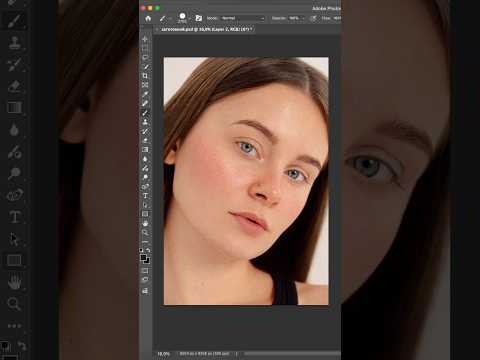Select the Lasso tool
Viewport: 480px width, 360px height.
(x=145, y=57)
